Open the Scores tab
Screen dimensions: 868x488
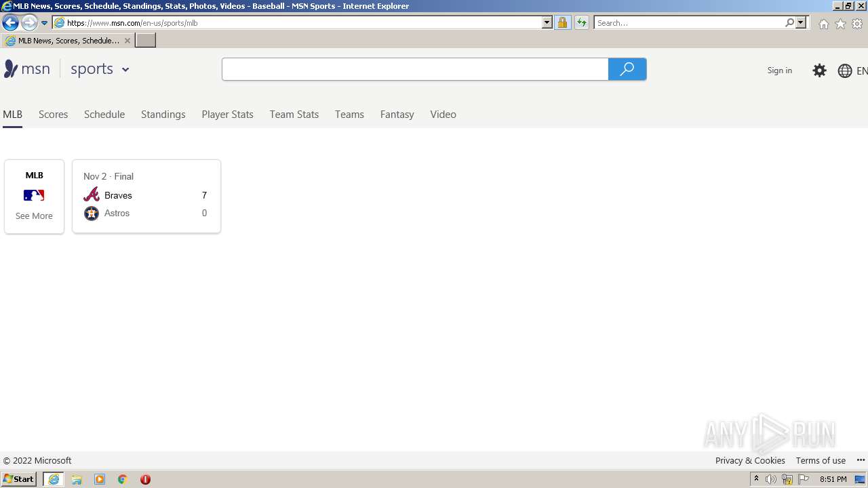tap(53, 115)
